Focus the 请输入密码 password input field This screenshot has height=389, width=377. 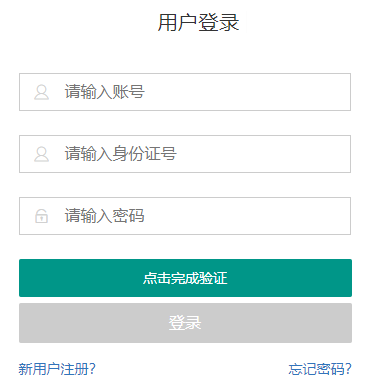(185, 216)
